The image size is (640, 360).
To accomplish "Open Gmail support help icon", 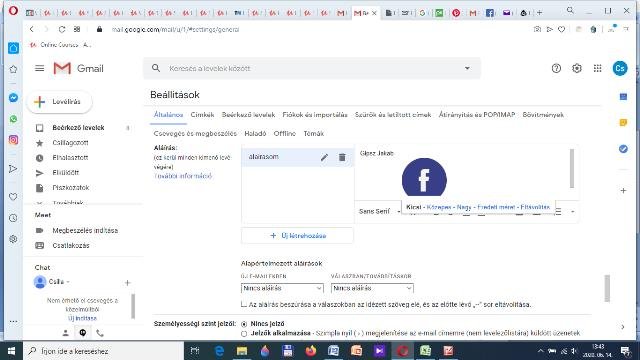I will 556,68.
